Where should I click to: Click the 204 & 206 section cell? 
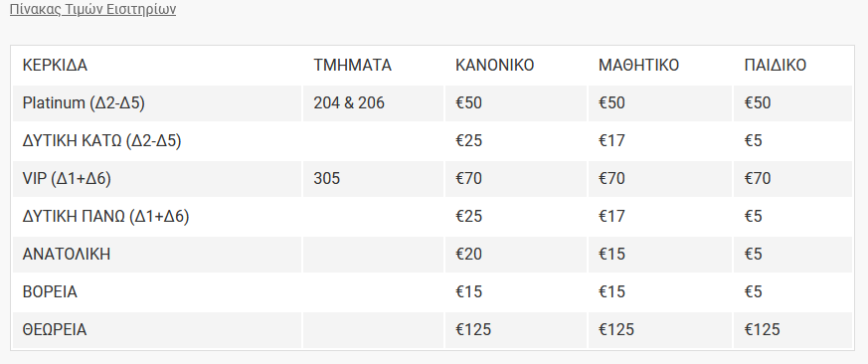[x=349, y=103]
